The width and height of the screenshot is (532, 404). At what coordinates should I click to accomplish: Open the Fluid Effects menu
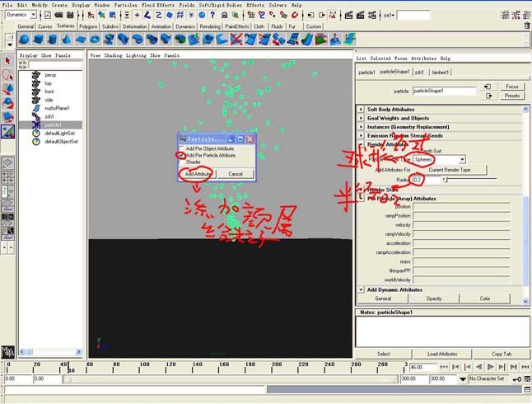click(158, 5)
